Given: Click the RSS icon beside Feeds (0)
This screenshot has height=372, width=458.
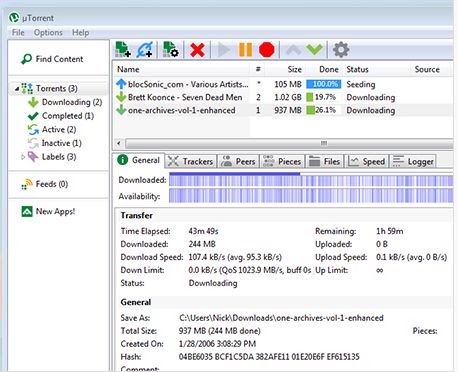Looking at the screenshot, I should 27,184.
